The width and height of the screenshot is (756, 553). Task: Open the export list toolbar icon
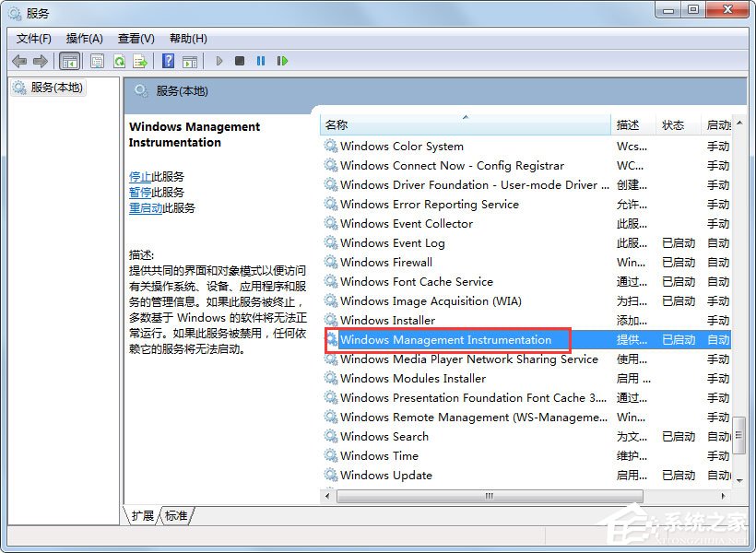coord(140,60)
